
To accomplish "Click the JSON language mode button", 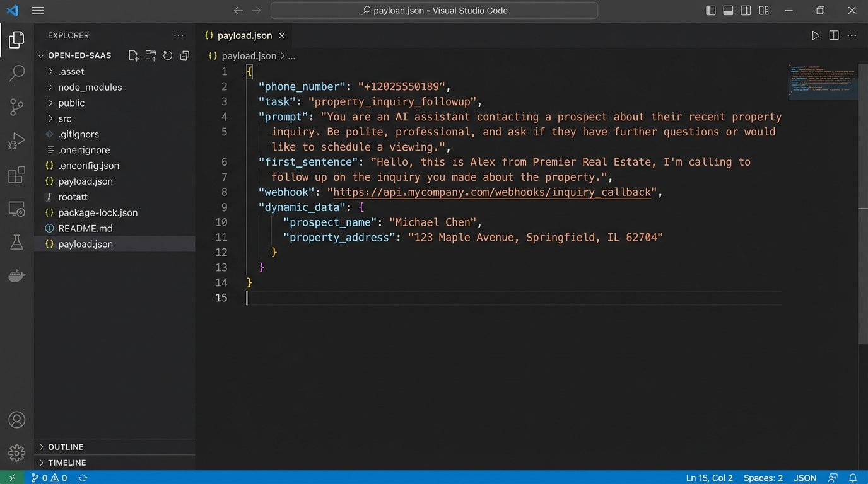I will tap(805, 478).
